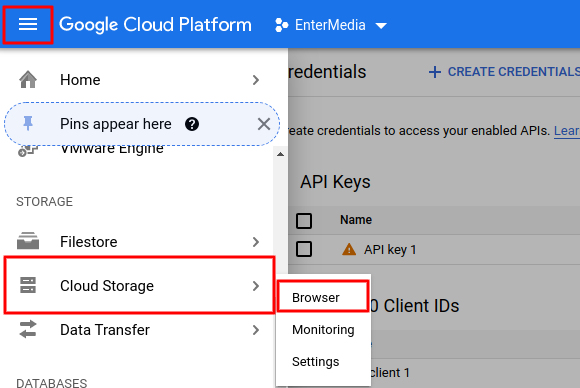Click the Google Cloud Platform logo text
Viewport: 580px width, 388px height.
point(155,25)
